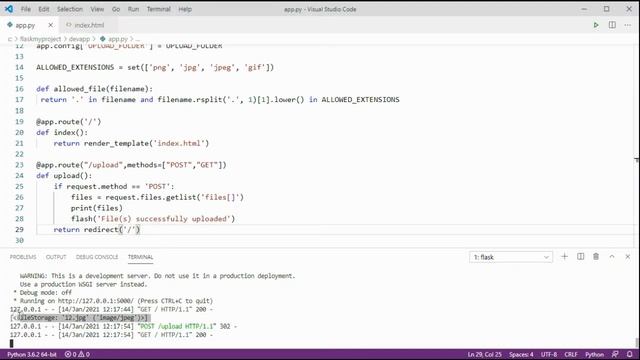
Task: Click on 'def upload():' line
Action: (64, 176)
